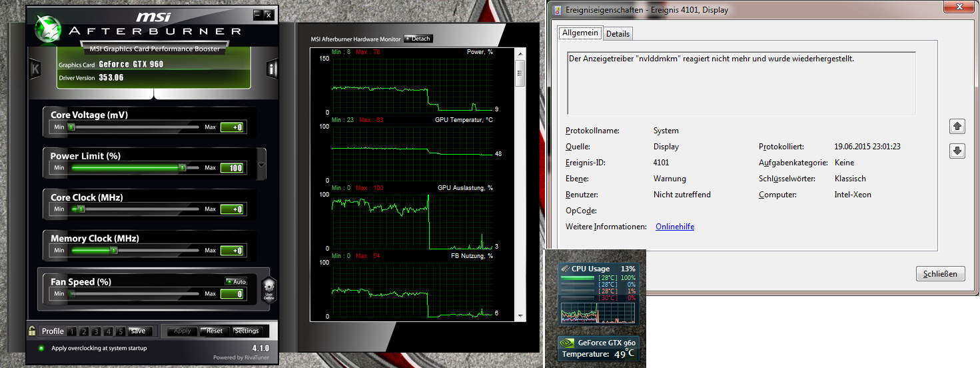Select profile slot 3

click(x=97, y=331)
